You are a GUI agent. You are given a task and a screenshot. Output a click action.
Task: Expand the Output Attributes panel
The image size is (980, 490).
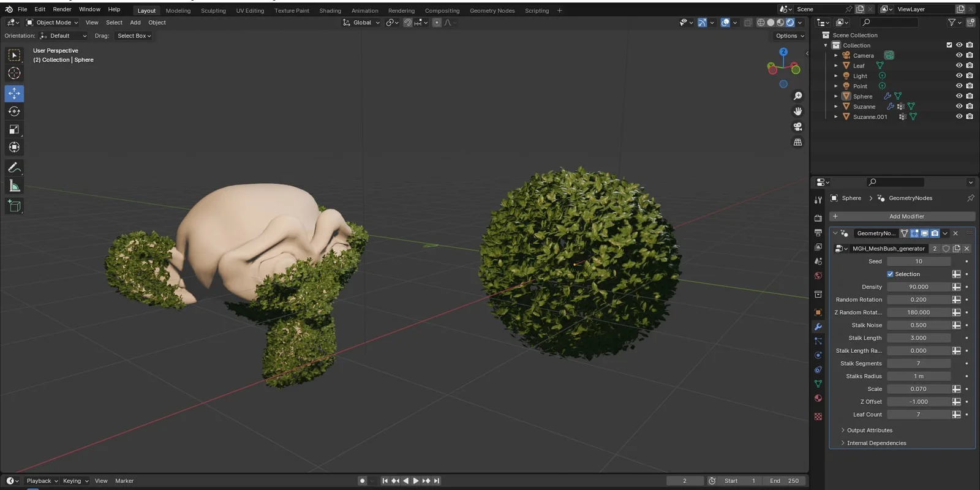869,430
